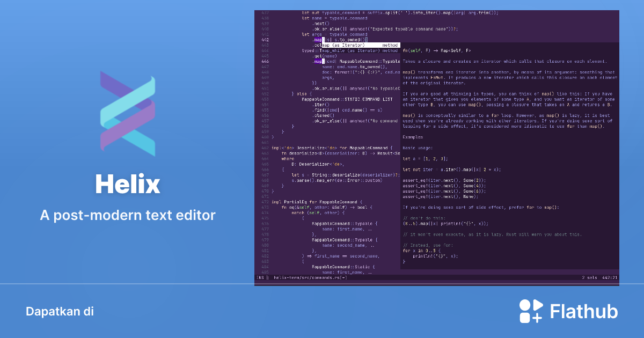The image size is (644, 338).
Task: Click the "Flathub" wordmark link
Action: click(x=583, y=311)
